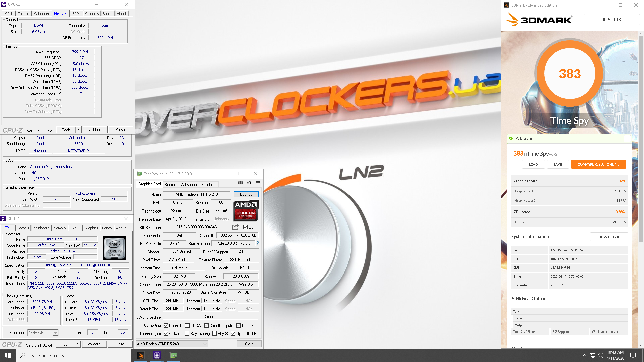
Task: Toggle the OpenGL 4.6 checkbox
Action: tap(233, 334)
